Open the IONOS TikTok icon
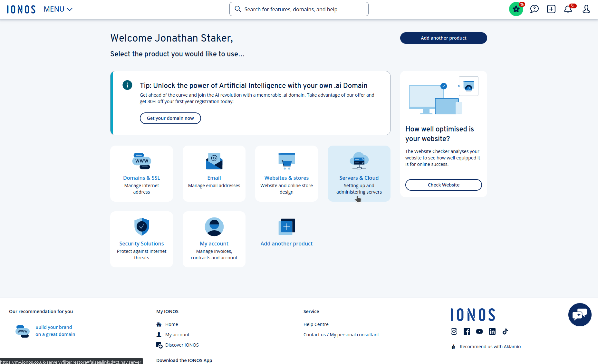The width and height of the screenshot is (598, 364). coord(505,331)
